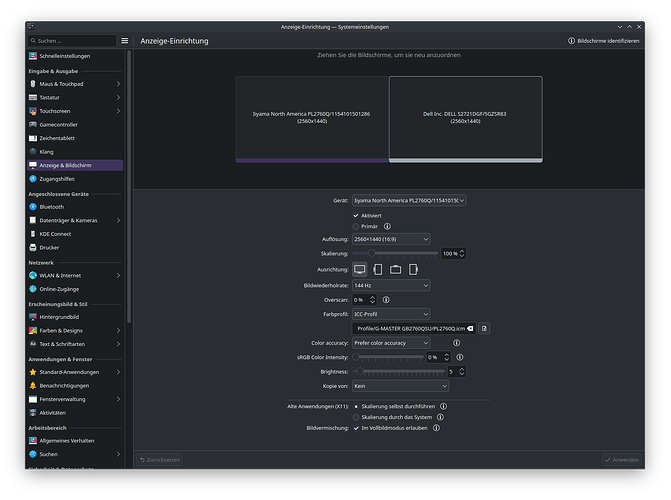The image size is (671, 500).
Task: Expand Fensterverwaltung submenu
Action: pos(118,399)
